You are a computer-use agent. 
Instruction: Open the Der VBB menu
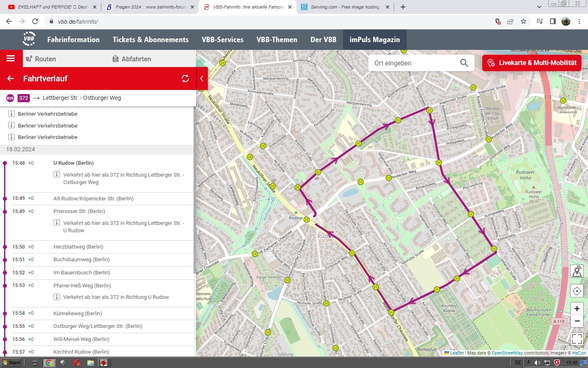323,40
